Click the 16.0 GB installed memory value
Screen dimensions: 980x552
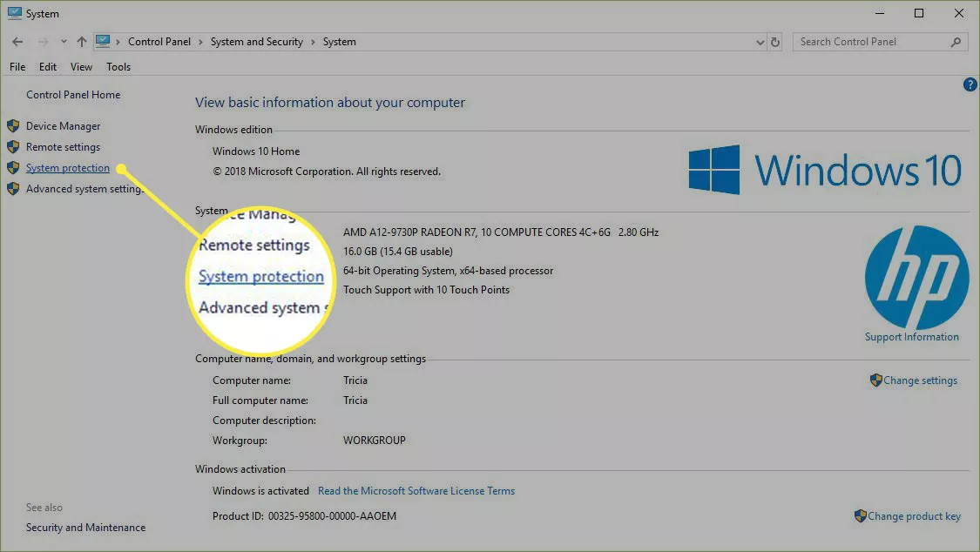pyautogui.click(x=397, y=252)
